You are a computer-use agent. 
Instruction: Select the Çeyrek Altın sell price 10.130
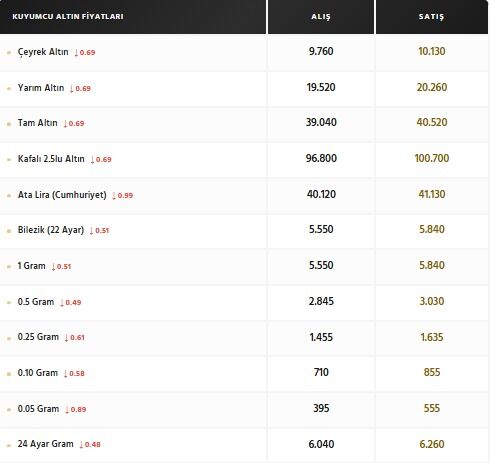(432, 51)
